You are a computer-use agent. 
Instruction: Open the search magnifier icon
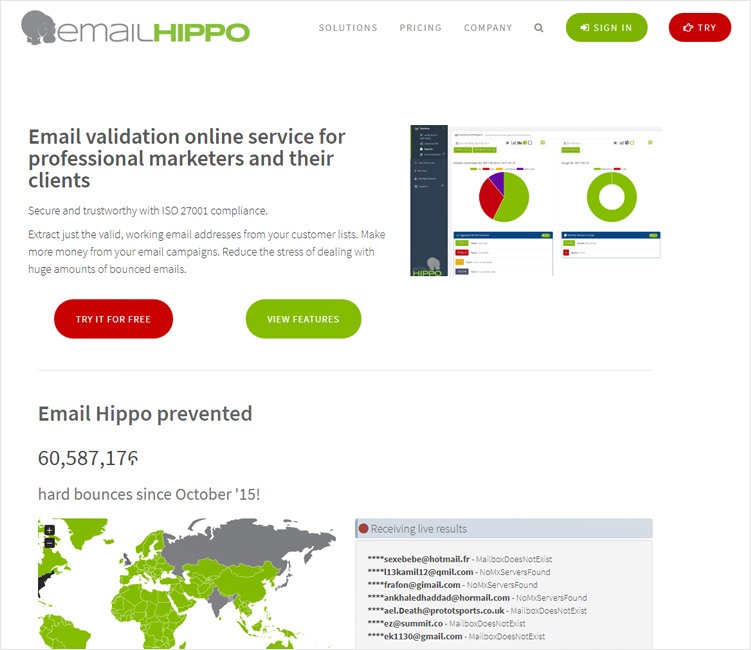539,28
